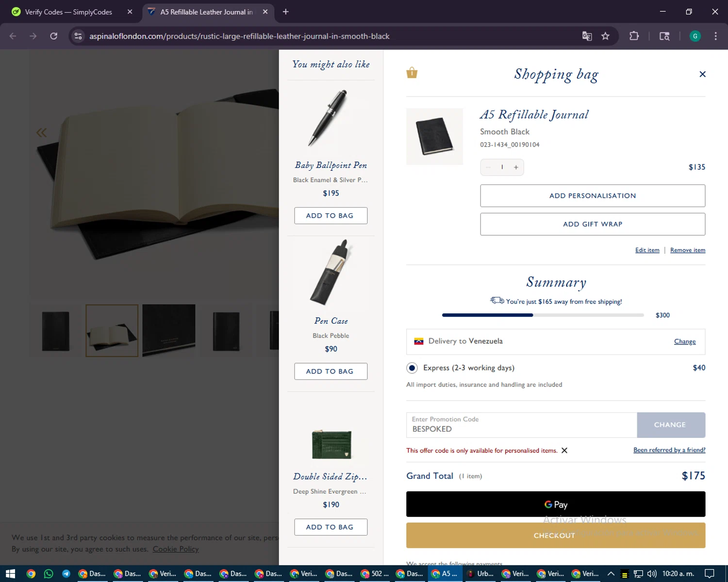Select the open journal gallery thumbnail

point(112,331)
